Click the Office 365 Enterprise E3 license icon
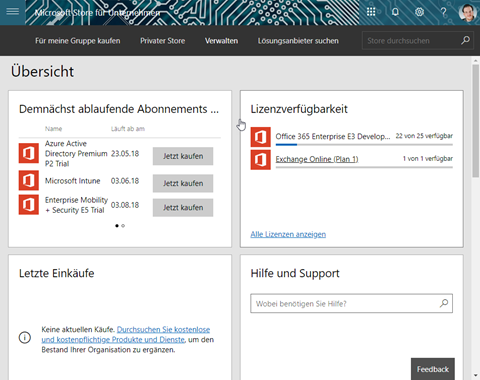 261,137
